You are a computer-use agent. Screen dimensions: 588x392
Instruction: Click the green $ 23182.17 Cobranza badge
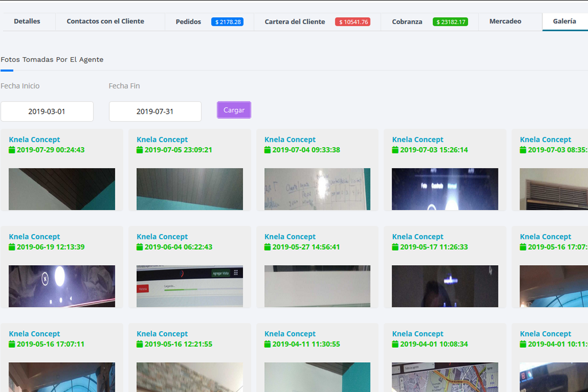coord(450,22)
